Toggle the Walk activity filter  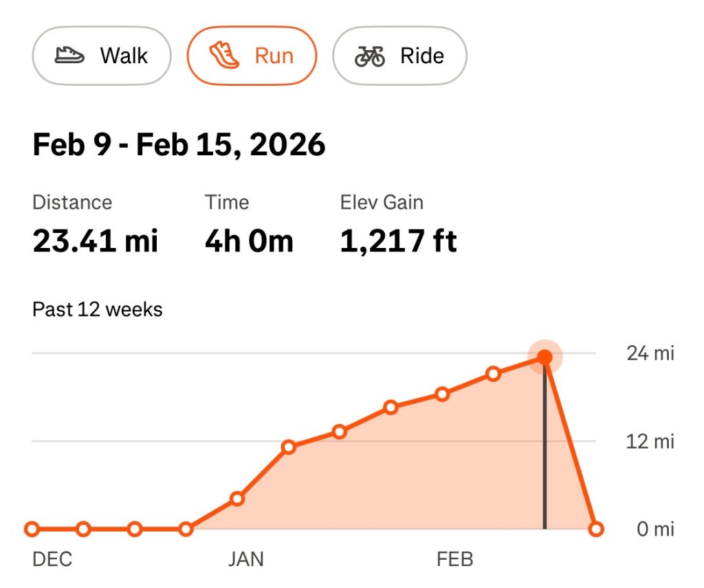point(101,56)
